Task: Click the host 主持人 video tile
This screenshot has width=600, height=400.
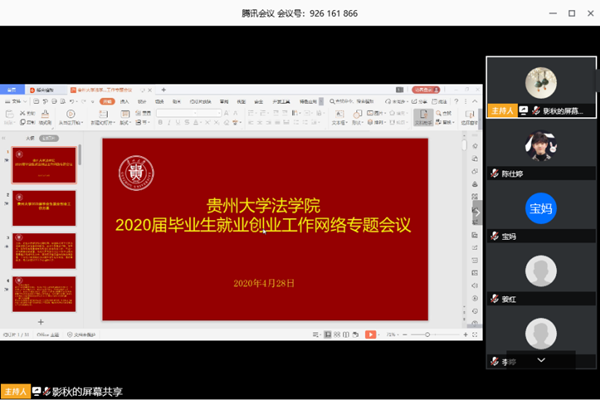Action: pos(541,86)
